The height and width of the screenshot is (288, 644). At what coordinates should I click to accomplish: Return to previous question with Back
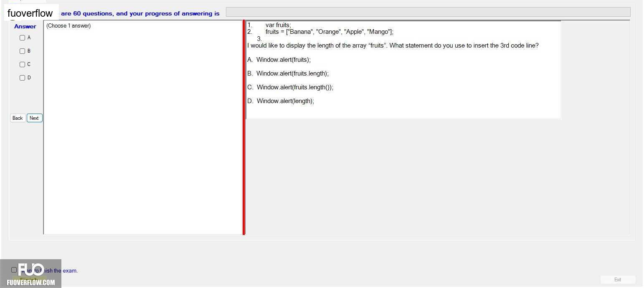coord(18,118)
